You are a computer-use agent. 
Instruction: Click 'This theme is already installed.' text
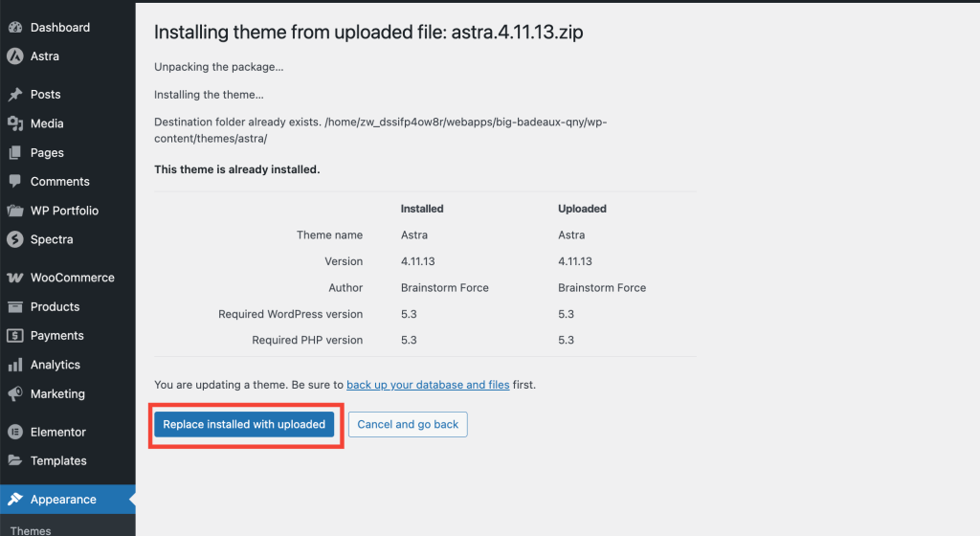[237, 169]
